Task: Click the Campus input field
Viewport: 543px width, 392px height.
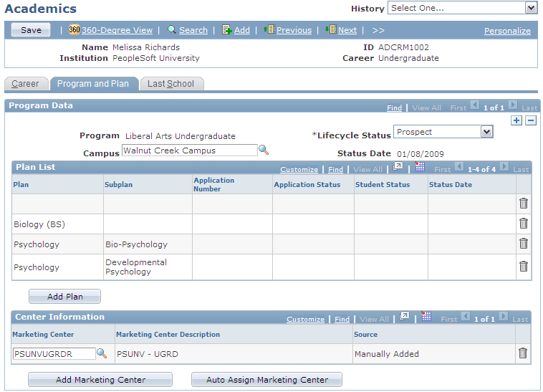Action: click(x=190, y=150)
